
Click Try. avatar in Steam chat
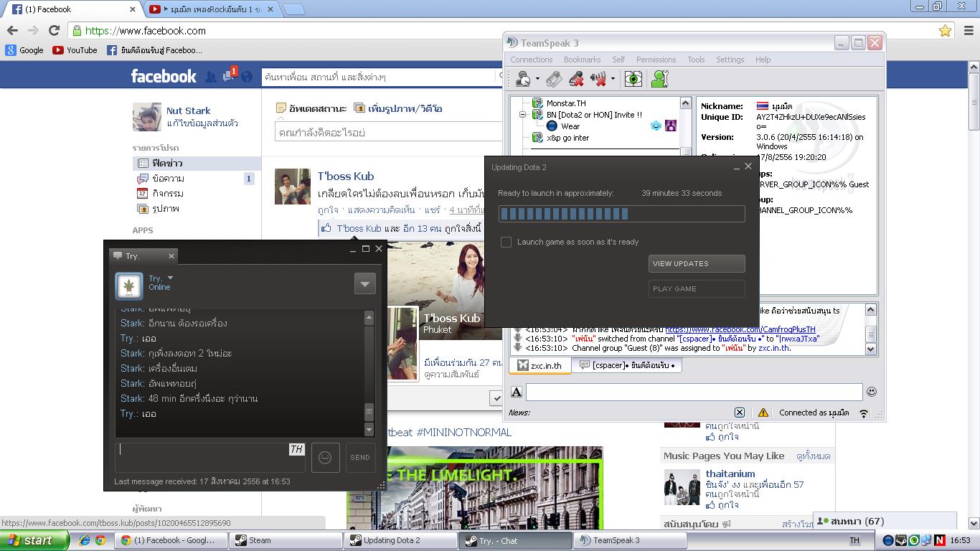point(129,286)
